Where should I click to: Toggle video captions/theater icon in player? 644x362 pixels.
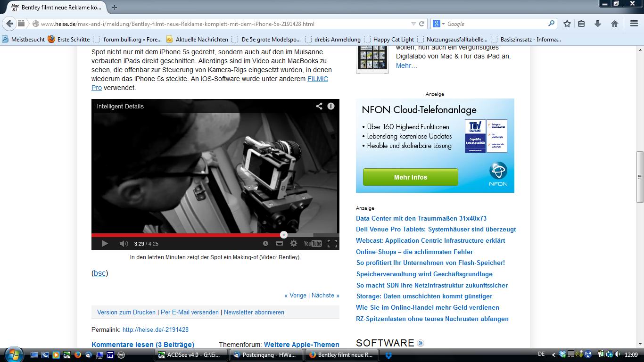click(x=280, y=244)
